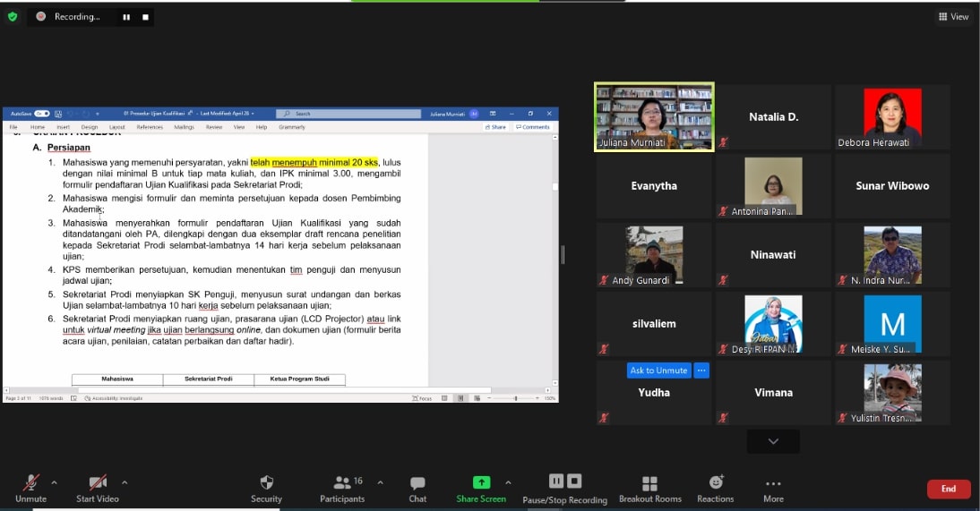Viewport: 980px width, 511px height.
Task: Select Andy Gunardi's participant tile
Action: click(x=654, y=256)
